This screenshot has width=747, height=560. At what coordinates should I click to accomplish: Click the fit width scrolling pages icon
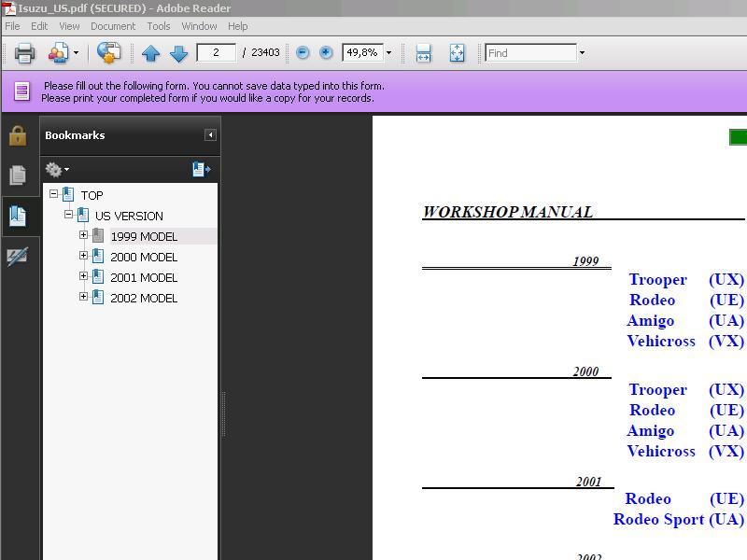(x=423, y=53)
